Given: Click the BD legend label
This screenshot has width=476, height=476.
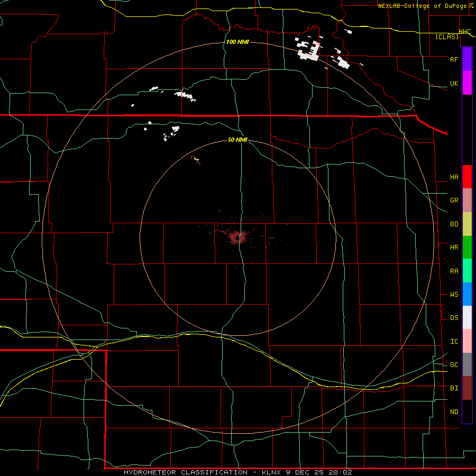Looking at the screenshot, I should [x=454, y=224].
